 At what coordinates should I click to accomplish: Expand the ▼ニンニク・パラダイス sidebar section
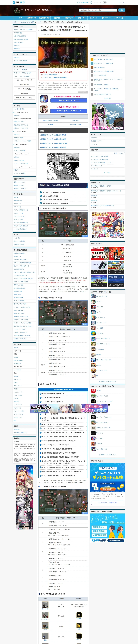point(24,80)
